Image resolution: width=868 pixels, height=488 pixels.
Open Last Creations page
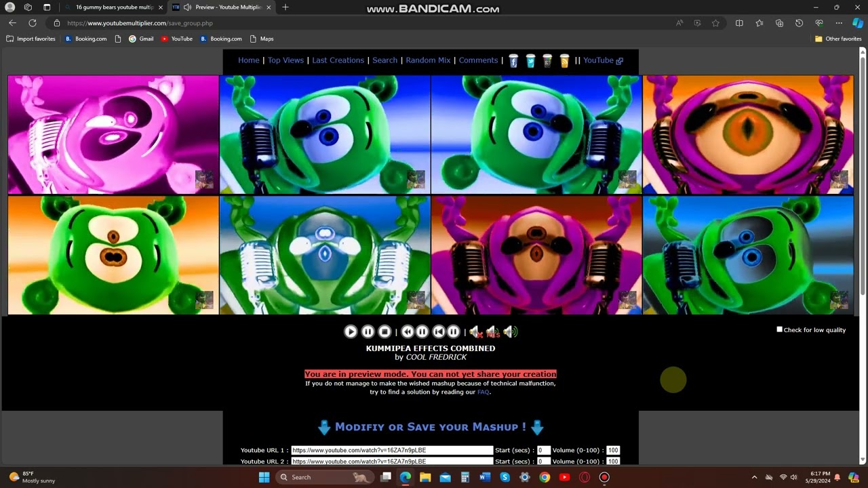point(338,60)
